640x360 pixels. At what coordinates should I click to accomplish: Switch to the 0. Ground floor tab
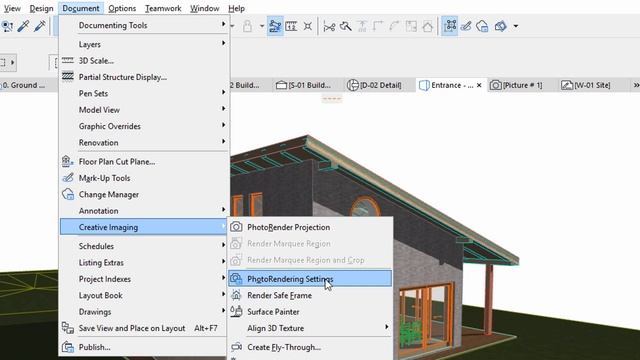tap(24, 85)
